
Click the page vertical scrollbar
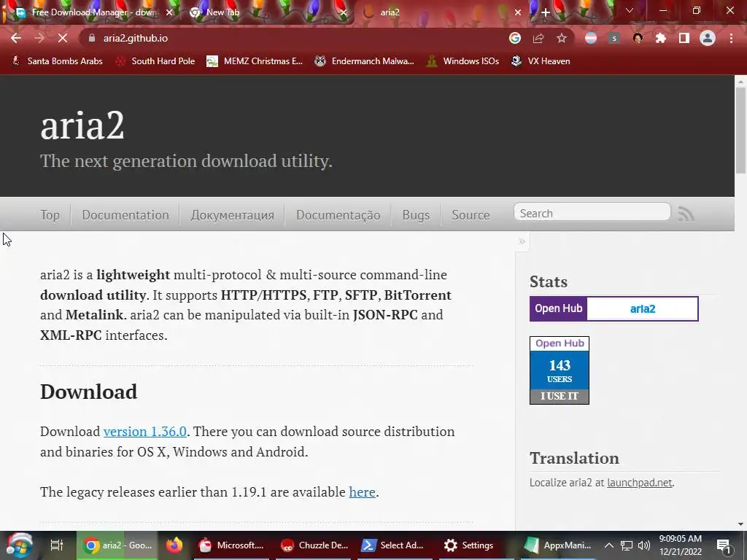tap(740, 130)
